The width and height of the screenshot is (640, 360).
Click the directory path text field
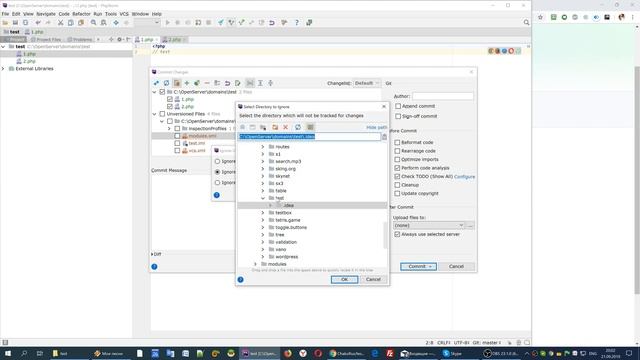(309, 137)
